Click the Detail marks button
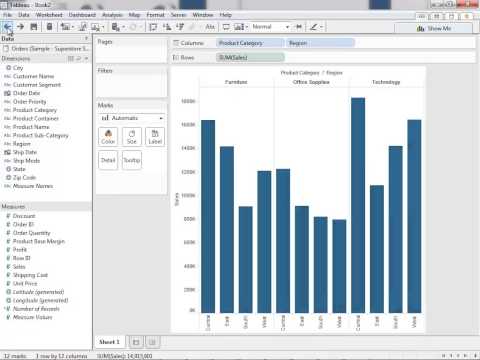480x360 pixels. tap(108, 160)
